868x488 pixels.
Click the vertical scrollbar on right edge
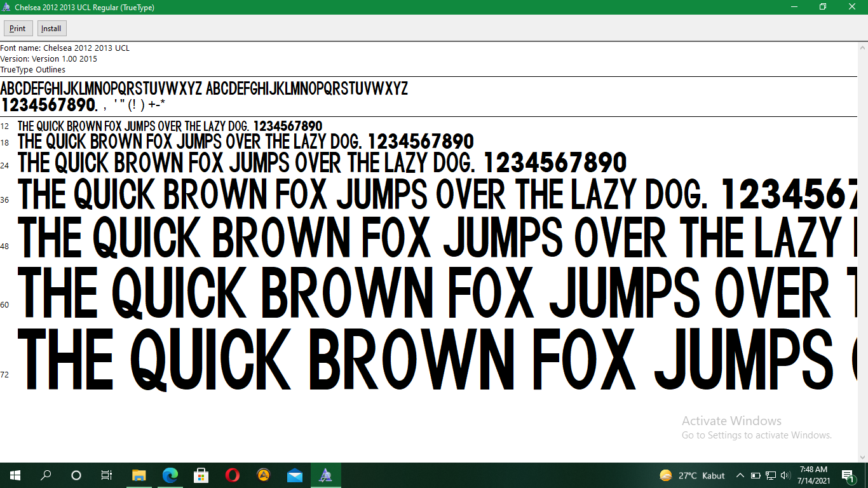pyautogui.click(x=862, y=252)
